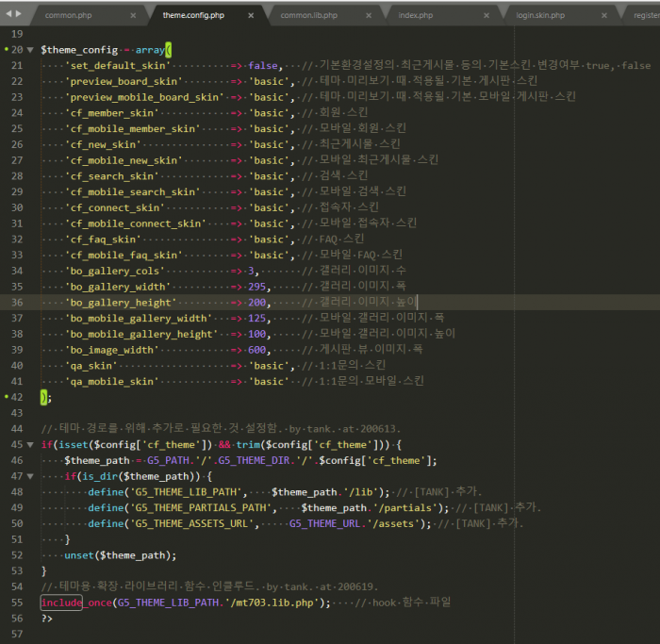This screenshot has height=644, width=660.
Task: Open the index.php tab
Action: (x=415, y=16)
